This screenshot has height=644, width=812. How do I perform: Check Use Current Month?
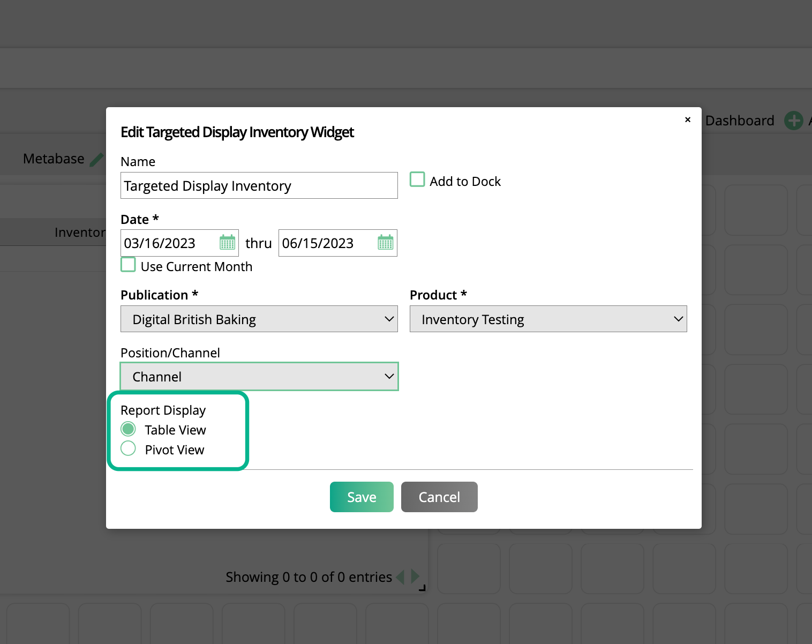[x=128, y=264]
